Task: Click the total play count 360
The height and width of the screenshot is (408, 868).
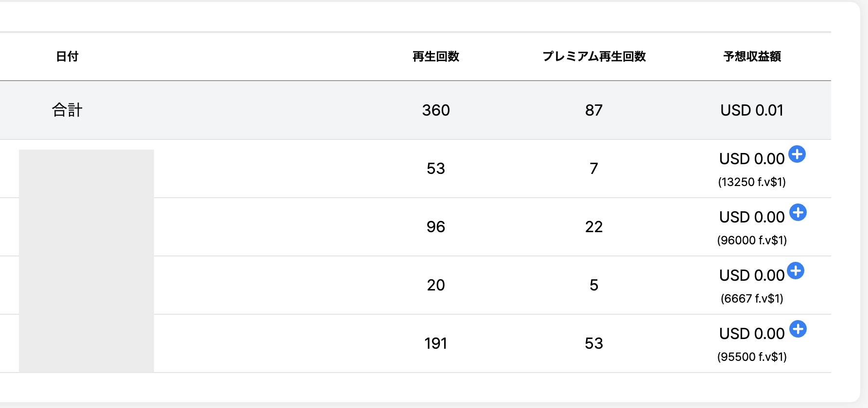Action: coord(435,110)
